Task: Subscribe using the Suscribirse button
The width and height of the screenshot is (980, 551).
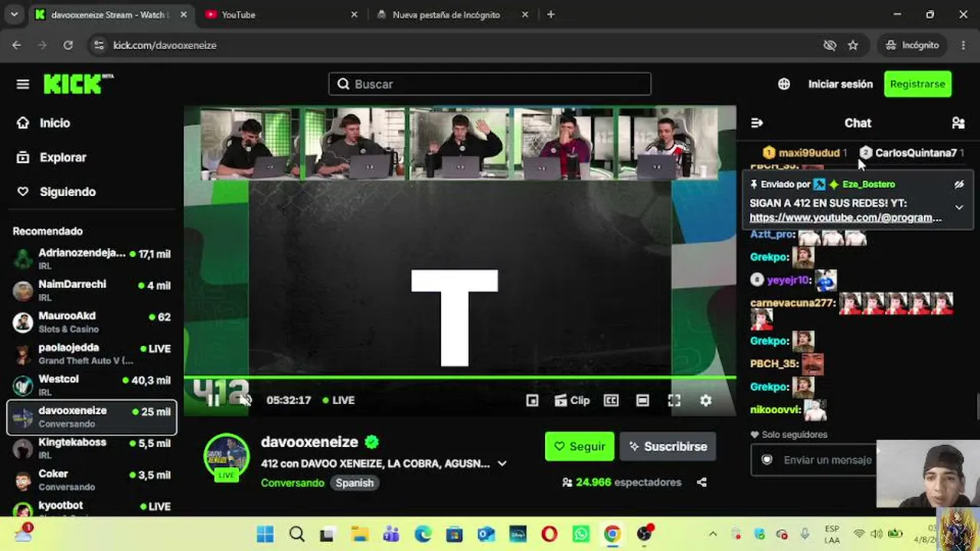Action: pos(668,446)
